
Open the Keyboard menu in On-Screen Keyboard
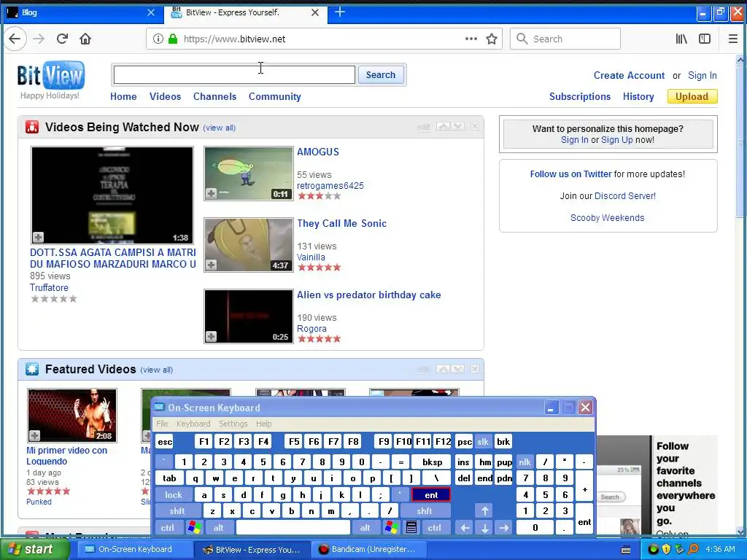coord(193,424)
